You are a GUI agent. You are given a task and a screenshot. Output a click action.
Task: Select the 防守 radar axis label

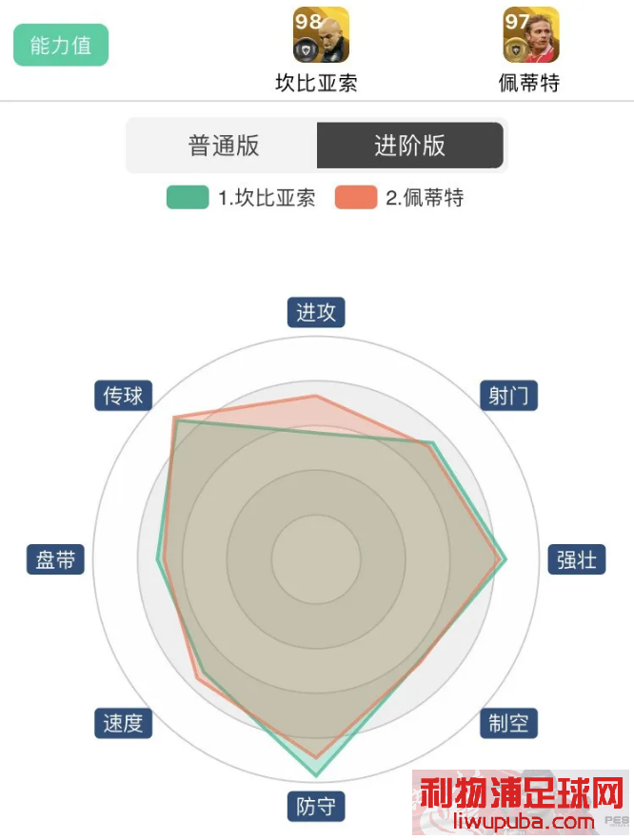click(316, 807)
